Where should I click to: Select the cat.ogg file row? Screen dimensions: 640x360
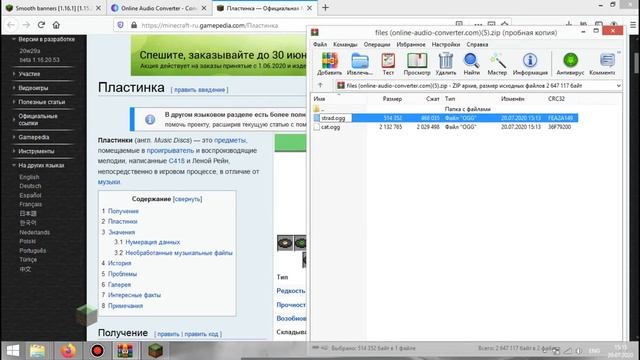point(445,127)
